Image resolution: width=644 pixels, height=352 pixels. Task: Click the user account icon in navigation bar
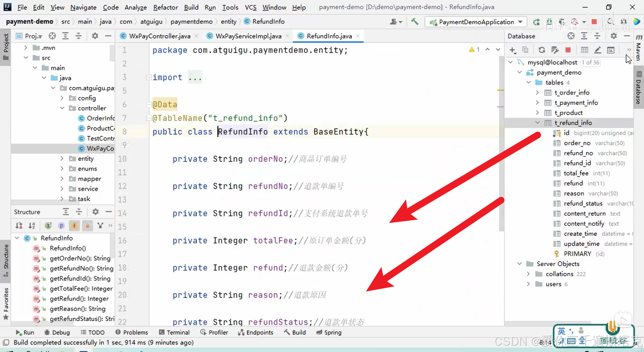396,22
